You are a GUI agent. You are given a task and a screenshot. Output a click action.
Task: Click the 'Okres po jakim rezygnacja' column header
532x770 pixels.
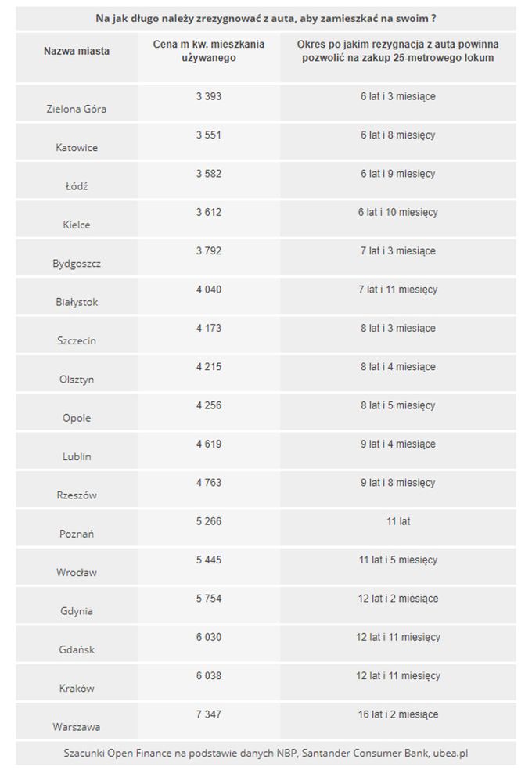click(397, 51)
